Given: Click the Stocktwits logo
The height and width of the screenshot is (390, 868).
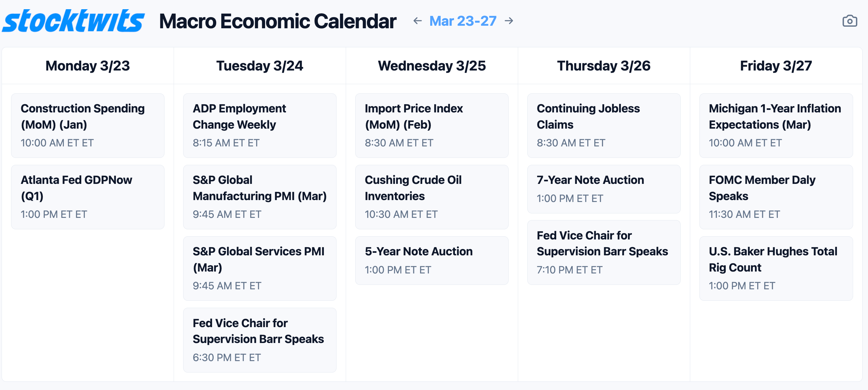Looking at the screenshot, I should point(73,21).
